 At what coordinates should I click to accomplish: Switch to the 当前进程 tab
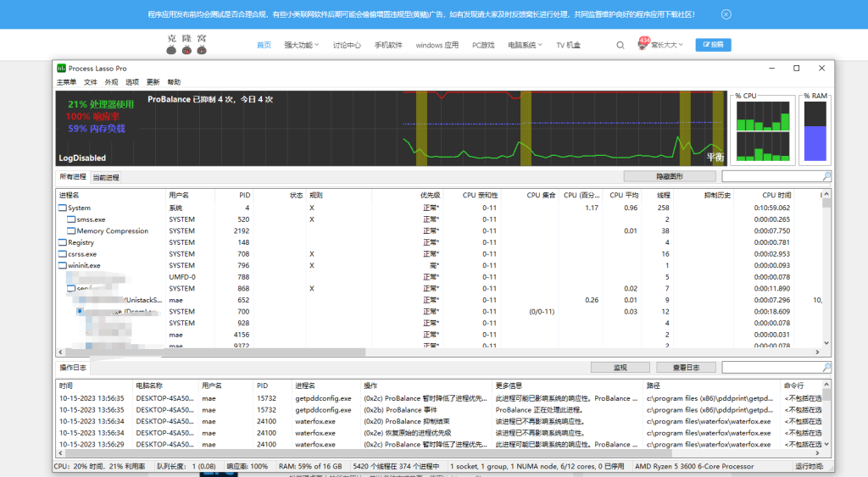point(106,177)
